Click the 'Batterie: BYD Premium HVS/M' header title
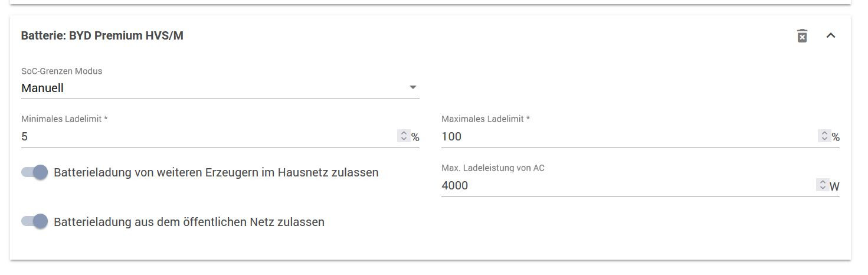The width and height of the screenshot is (868, 275). click(102, 36)
